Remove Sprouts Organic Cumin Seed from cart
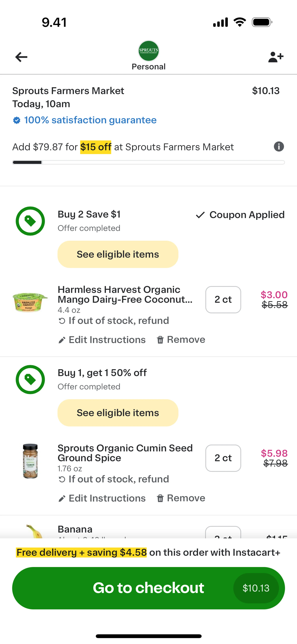 coord(181,498)
